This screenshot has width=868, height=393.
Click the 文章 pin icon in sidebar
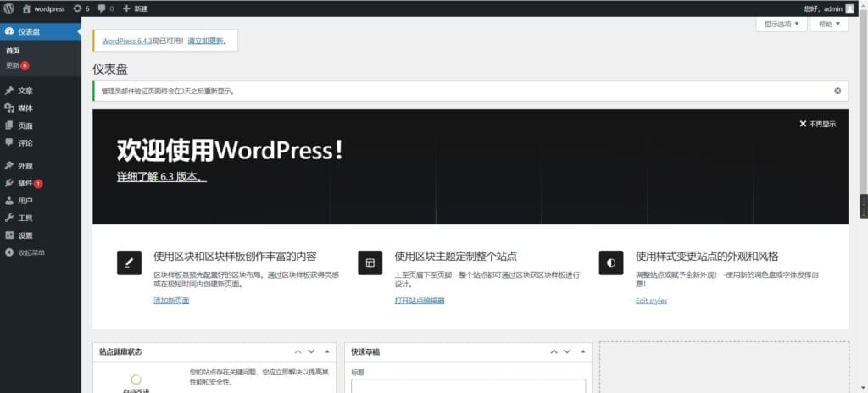click(8, 91)
